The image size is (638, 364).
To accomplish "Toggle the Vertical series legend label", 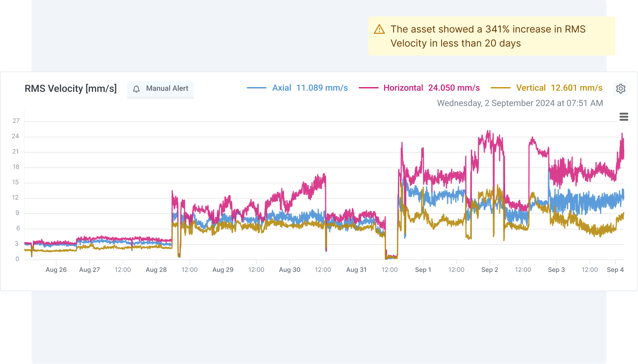I will tap(530, 88).
